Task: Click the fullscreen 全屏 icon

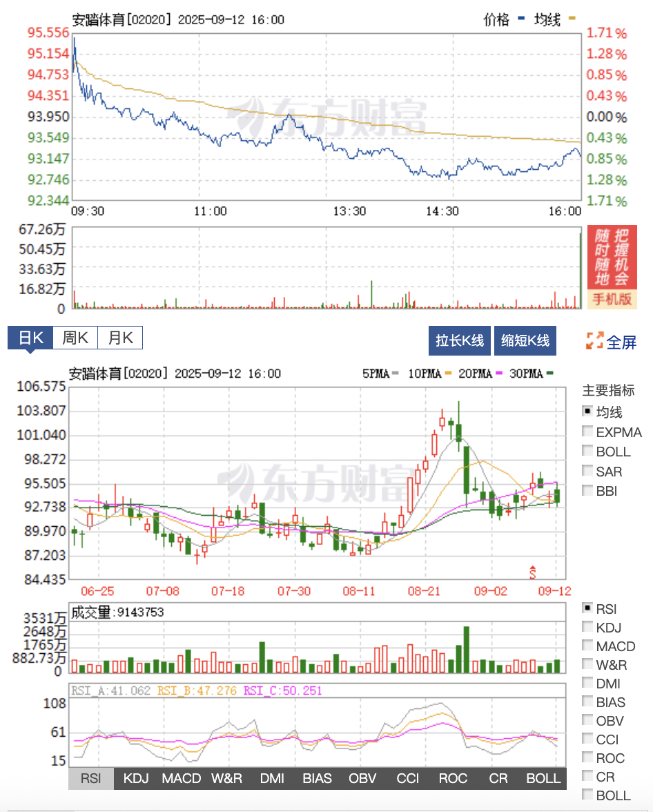Action: point(594,341)
